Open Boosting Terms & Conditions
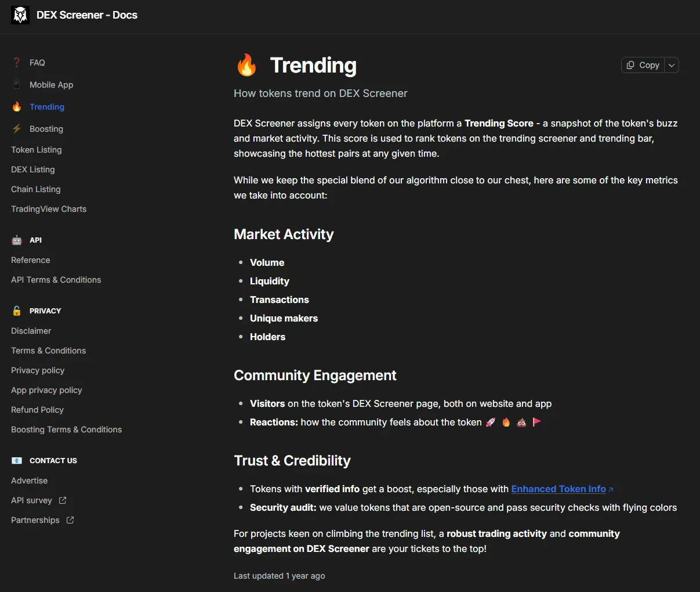Image resolution: width=700 pixels, height=592 pixels. pyautogui.click(x=66, y=429)
